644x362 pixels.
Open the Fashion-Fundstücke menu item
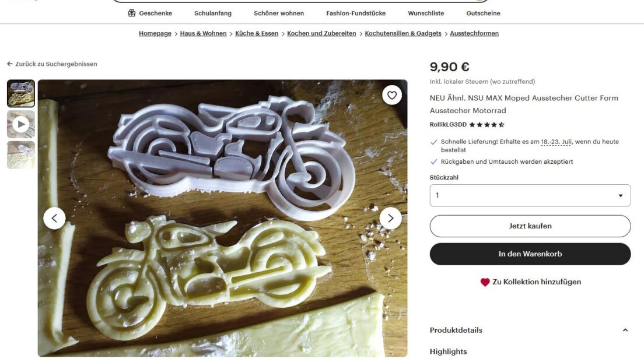click(356, 13)
